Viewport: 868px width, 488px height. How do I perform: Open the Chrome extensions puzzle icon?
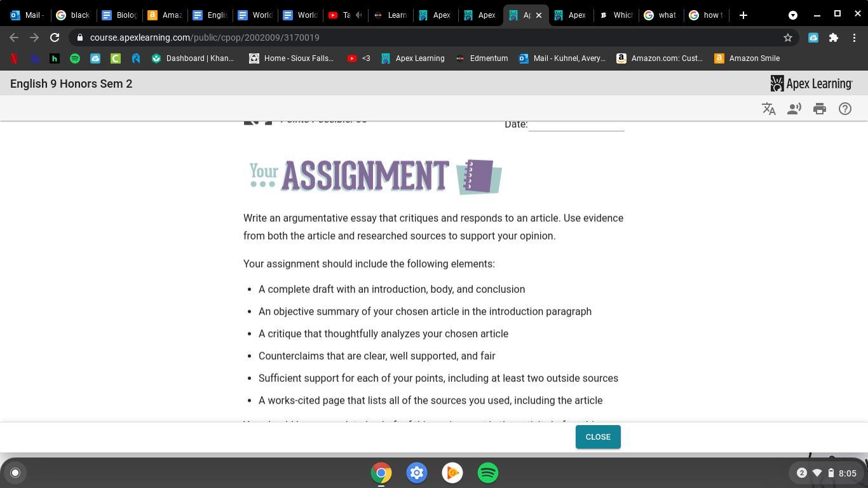(x=834, y=37)
